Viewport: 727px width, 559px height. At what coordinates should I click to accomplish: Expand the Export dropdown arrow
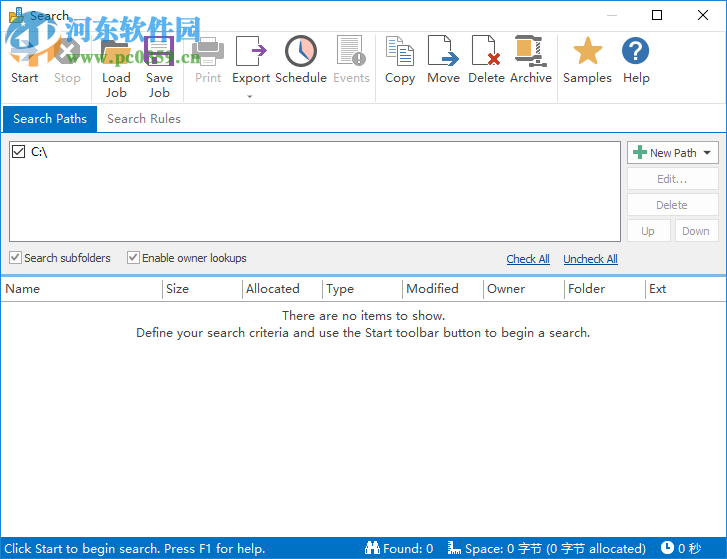pyautogui.click(x=250, y=96)
